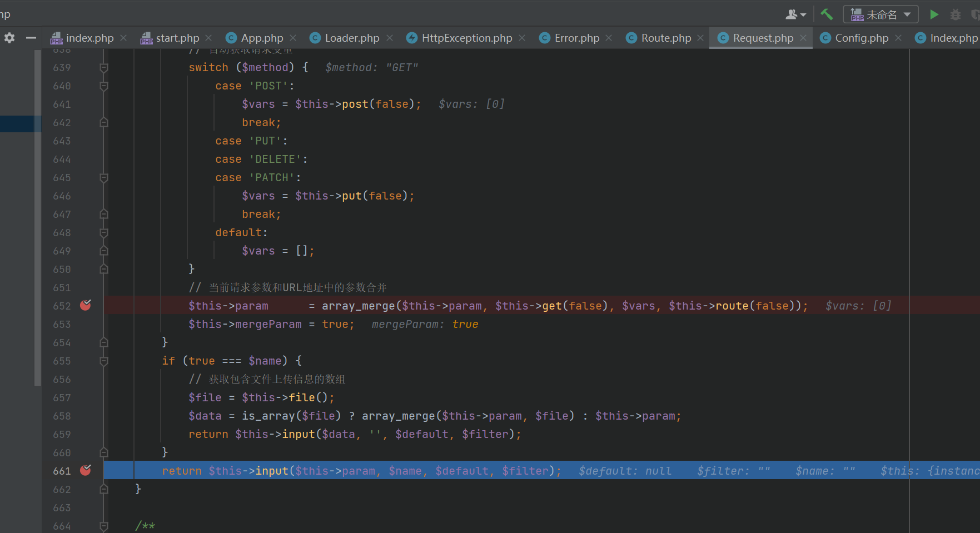Viewport: 980px width, 533px height.
Task: Click $this->file() on line 657
Action: 285,397
